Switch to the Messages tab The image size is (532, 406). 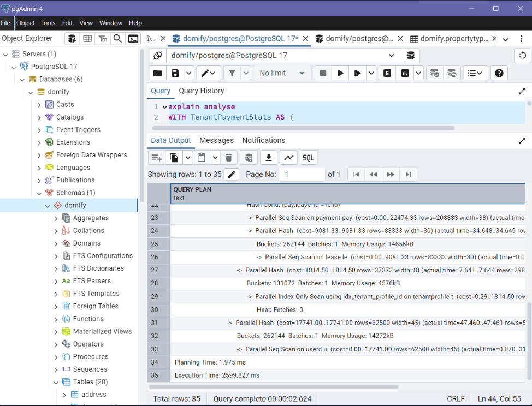[x=216, y=140]
